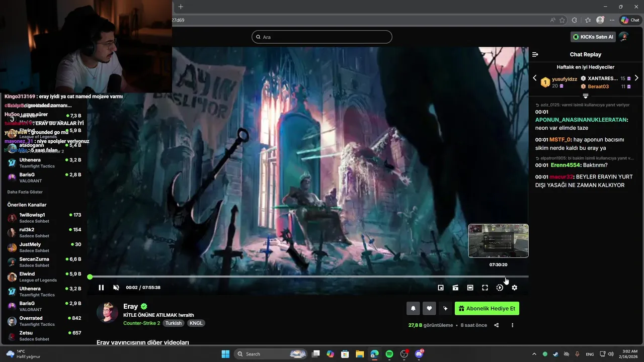Show next top gifters
Screen dimensions: 644x362
point(636,78)
